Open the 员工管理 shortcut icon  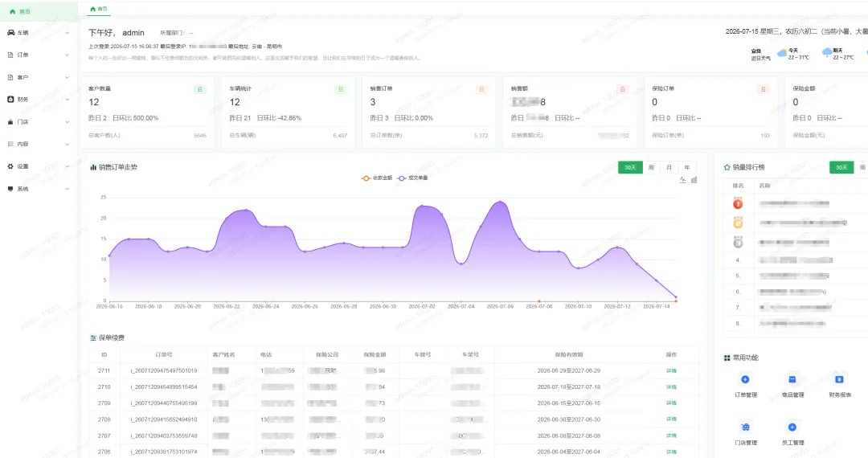(x=792, y=427)
